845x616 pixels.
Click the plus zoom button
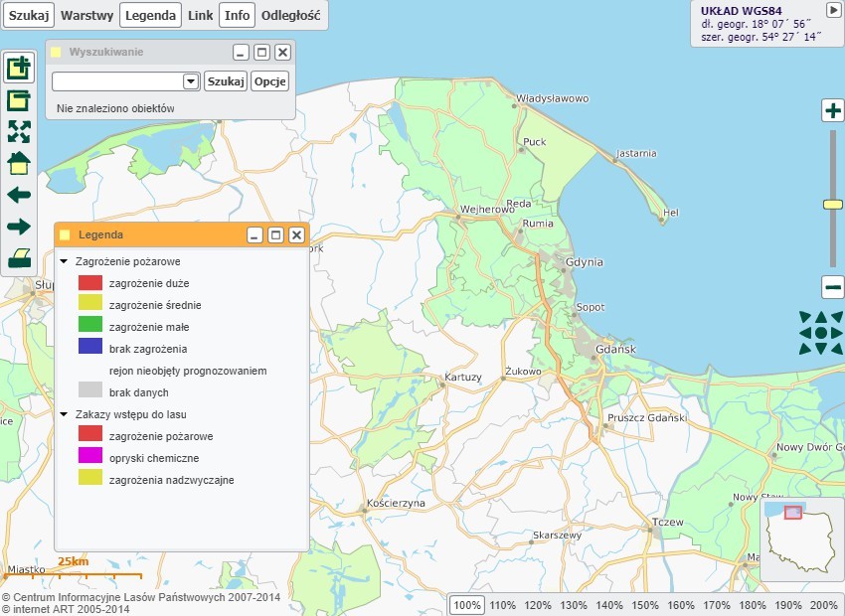[833, 110]
